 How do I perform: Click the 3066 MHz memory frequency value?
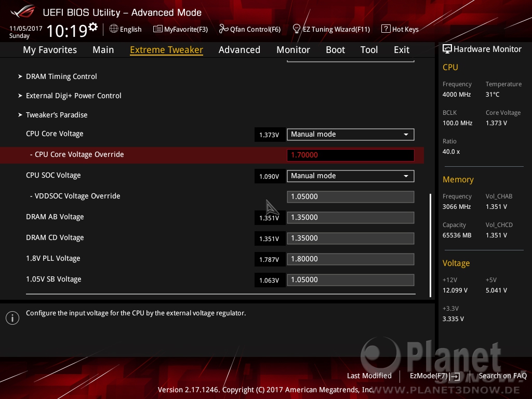tap(457, 207)
